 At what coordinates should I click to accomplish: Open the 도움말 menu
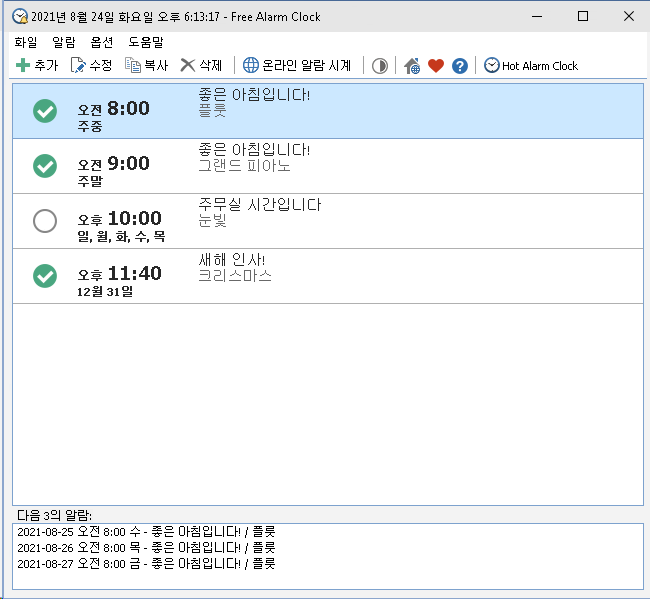pos(146,42)
